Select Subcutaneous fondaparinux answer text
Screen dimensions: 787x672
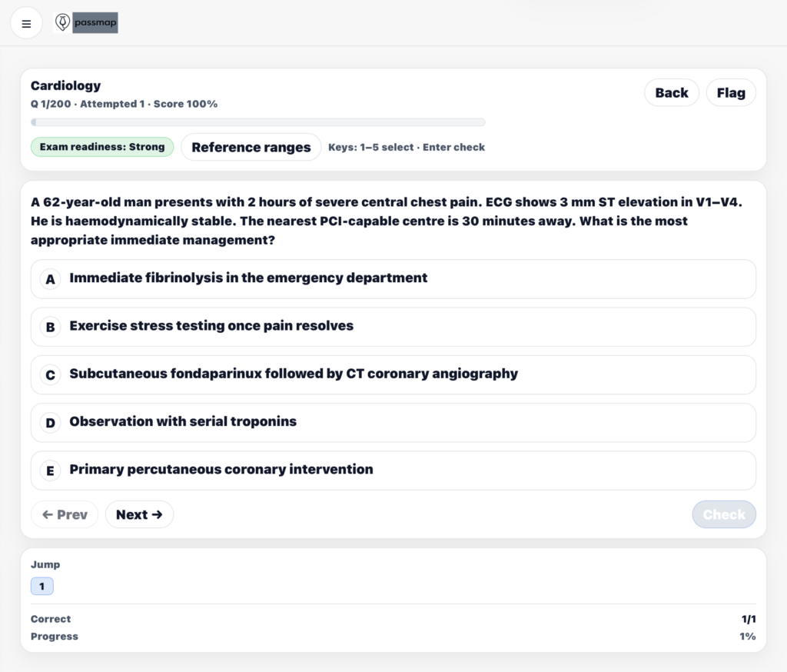point(294,374)
